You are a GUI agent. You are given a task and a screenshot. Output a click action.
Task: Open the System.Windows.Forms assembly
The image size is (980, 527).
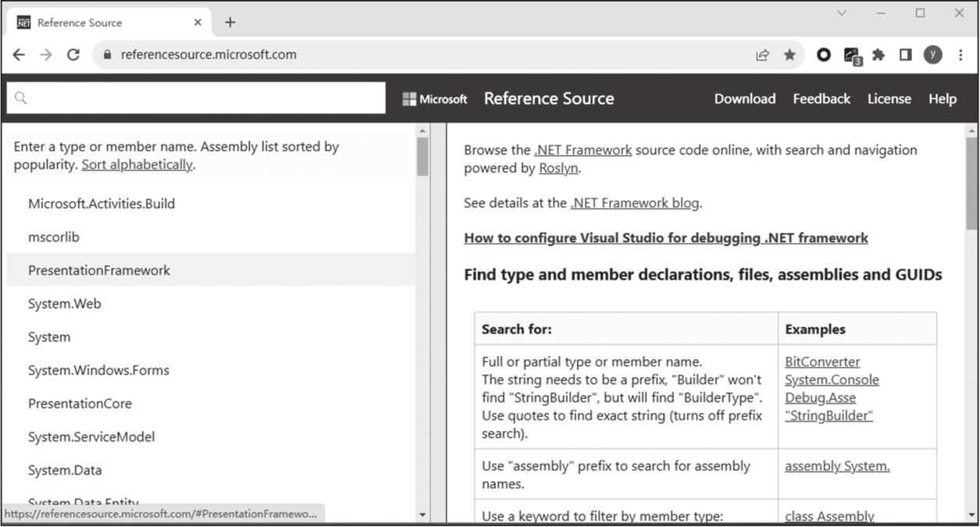coord(98,370)
